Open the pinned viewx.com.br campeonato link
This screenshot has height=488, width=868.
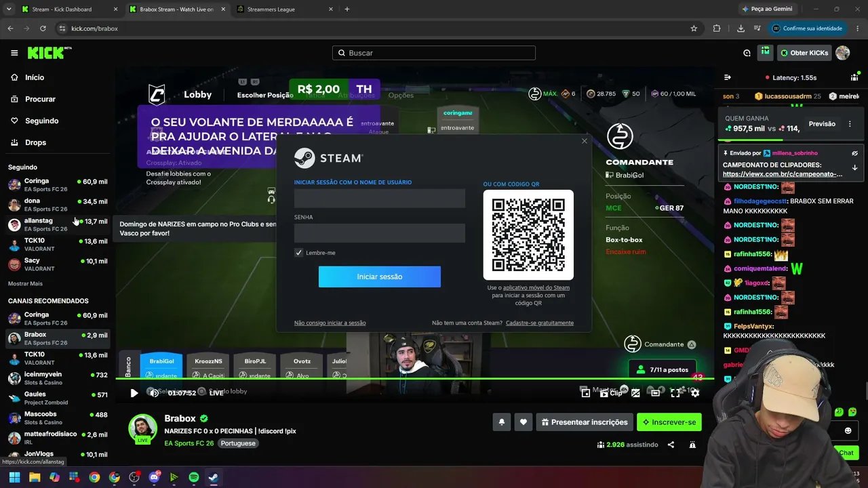coord(783,174)
